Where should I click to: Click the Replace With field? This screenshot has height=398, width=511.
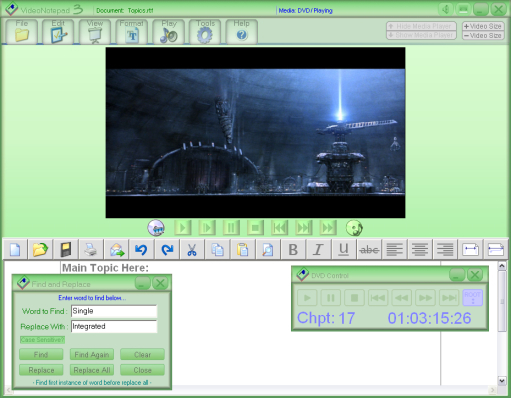pos(114,326)
